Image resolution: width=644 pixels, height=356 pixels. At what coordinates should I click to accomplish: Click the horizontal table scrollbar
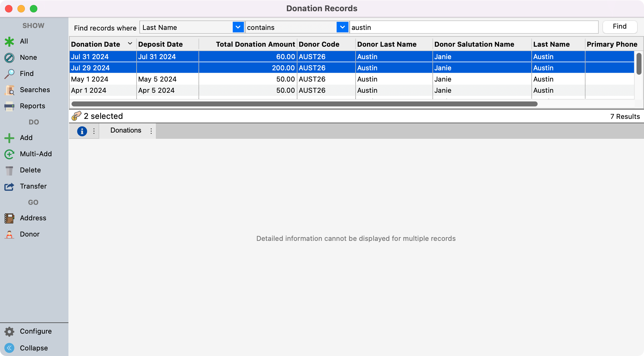304,104
